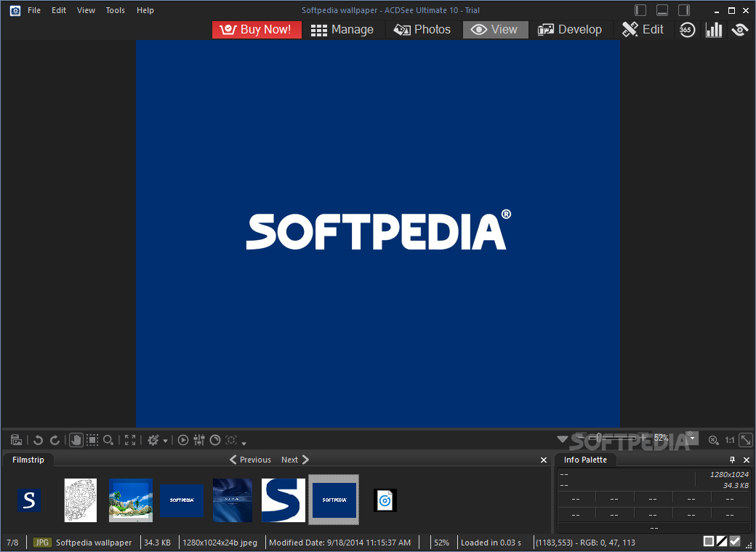Click the Buy Now! button

click(257, 29)
